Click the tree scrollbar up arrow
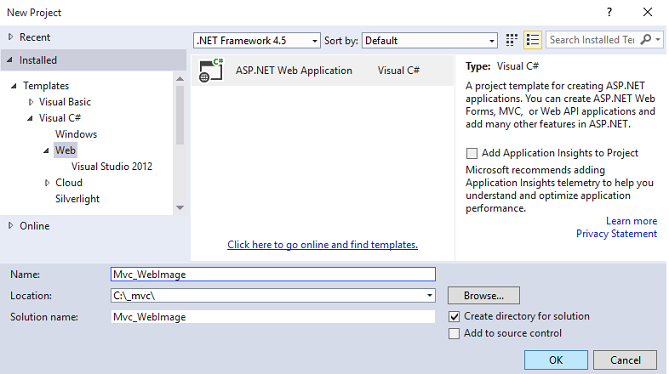Image resolution: width=669 pixels, height=374 pixels. tap(180, 79)
